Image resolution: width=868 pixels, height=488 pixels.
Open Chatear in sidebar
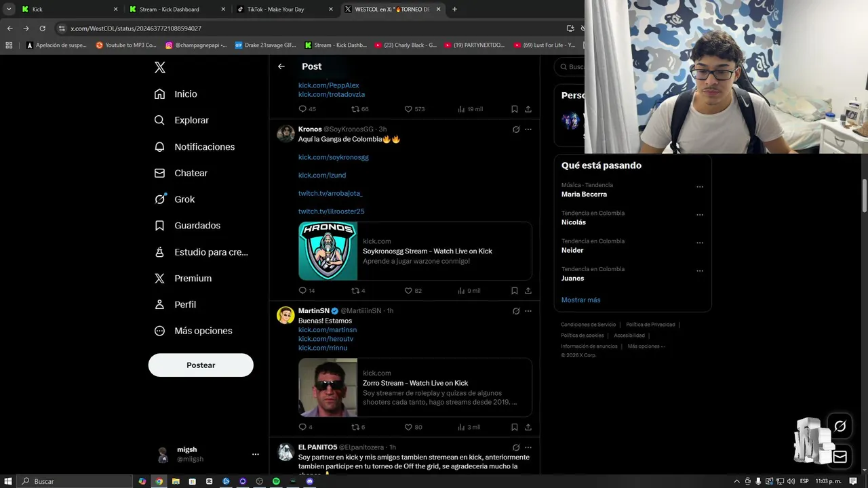(180, 173)
